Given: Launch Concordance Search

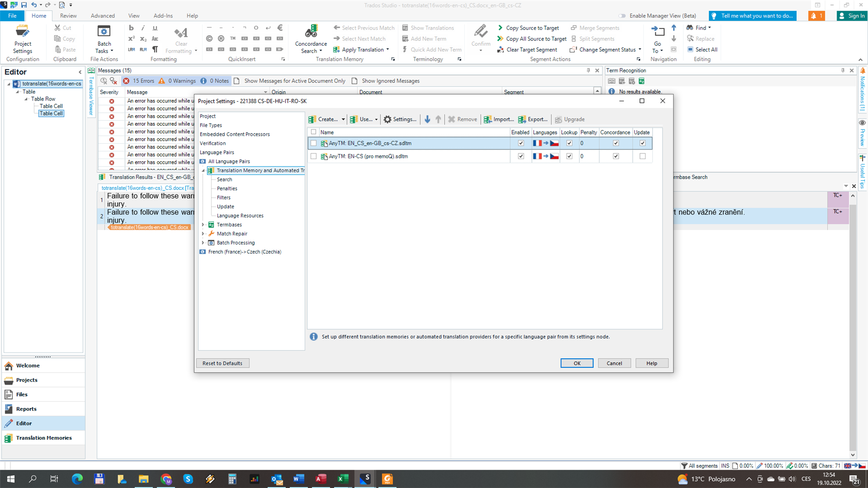Looking at the screenshot, I should [x=311, y=39].
